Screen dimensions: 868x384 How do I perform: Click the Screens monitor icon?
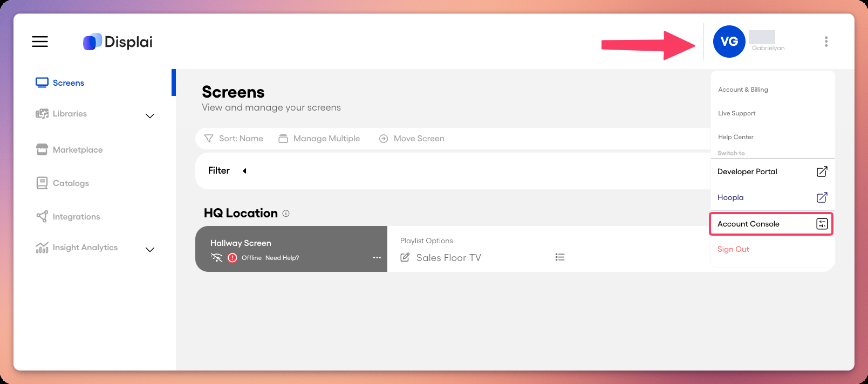tap(42, 83)
